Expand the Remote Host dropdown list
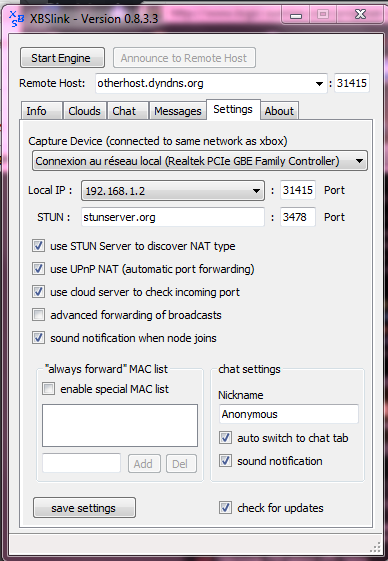 tap(319, 84)
